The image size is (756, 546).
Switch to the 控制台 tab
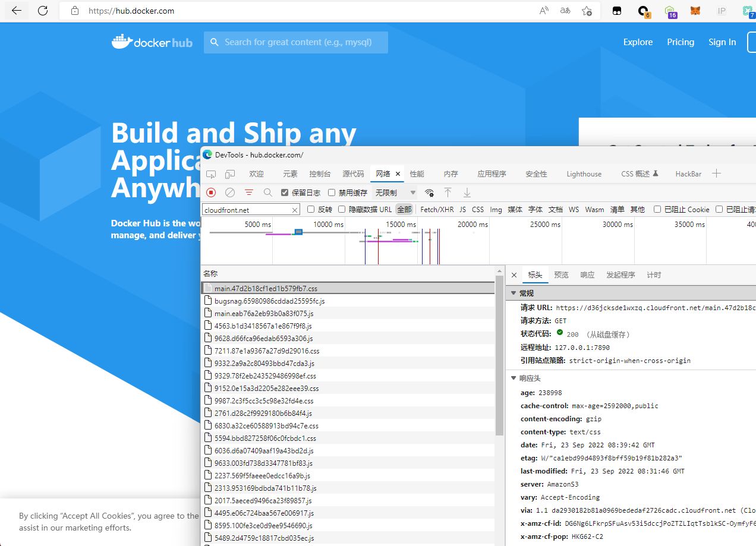[x=320, y=173]
